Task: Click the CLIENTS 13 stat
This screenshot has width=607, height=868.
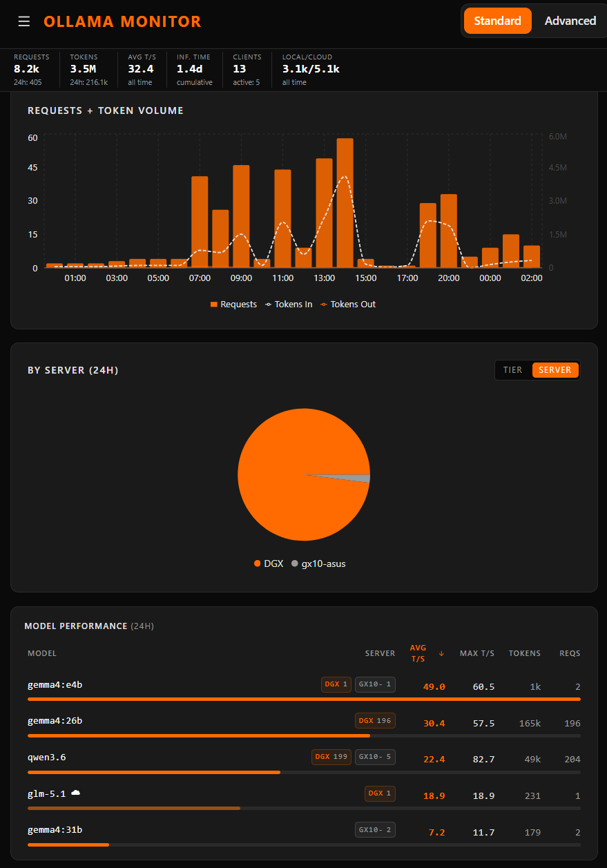Action: click(x=247, y=69)
